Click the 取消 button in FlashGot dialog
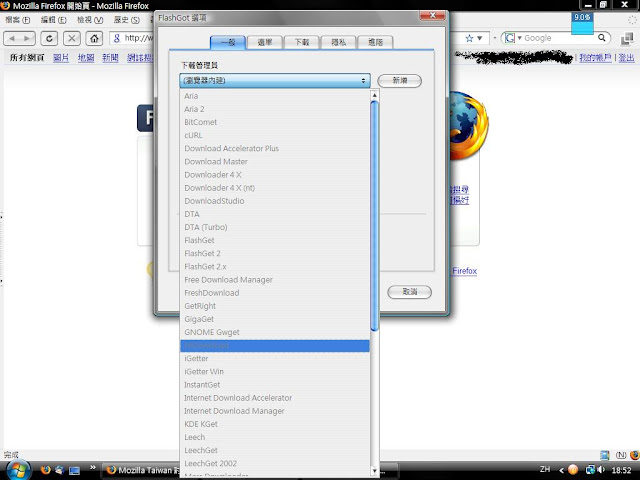The width and height of the screenshot is (640, 480). 409,291
